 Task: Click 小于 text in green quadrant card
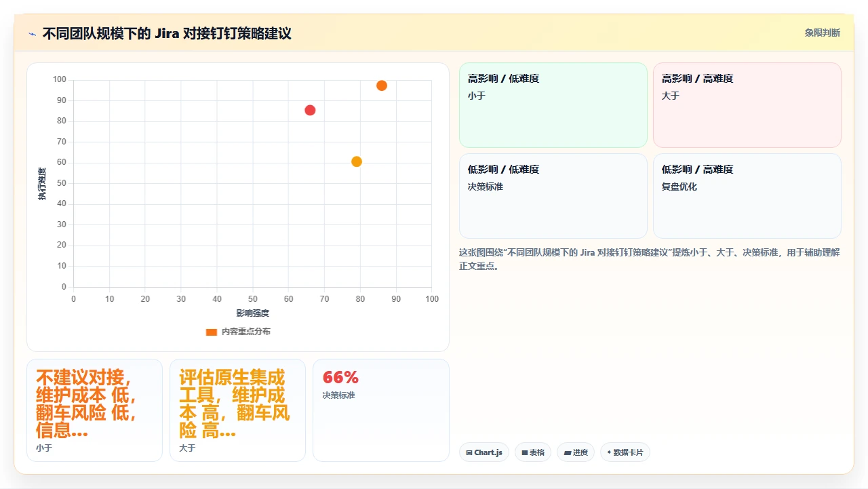[x=477, y=96]
